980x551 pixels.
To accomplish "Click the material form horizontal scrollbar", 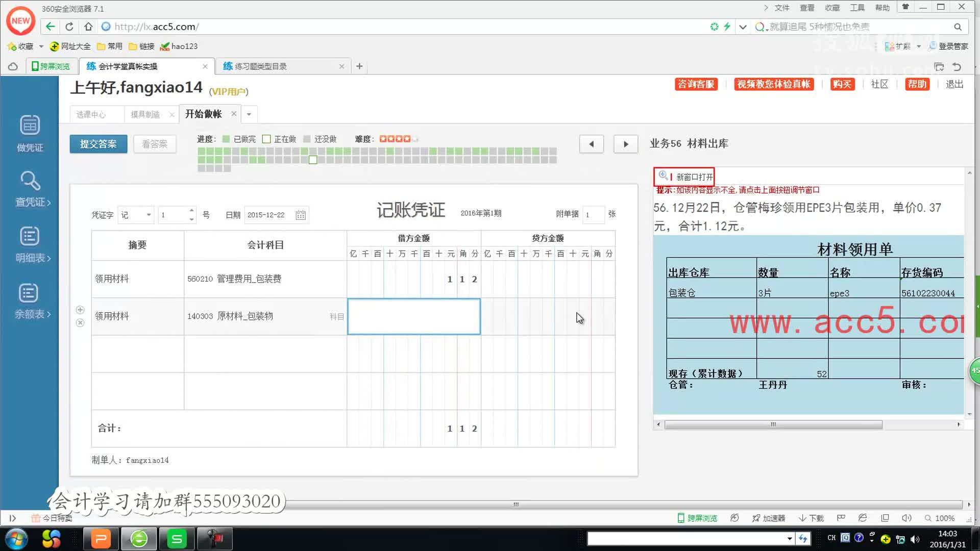I will click(773, 424).
